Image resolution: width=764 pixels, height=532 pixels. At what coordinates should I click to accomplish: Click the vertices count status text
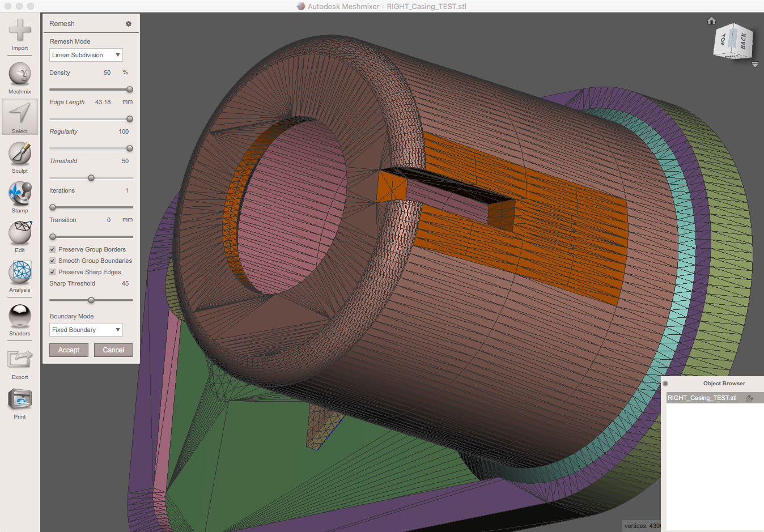[643, 526]
